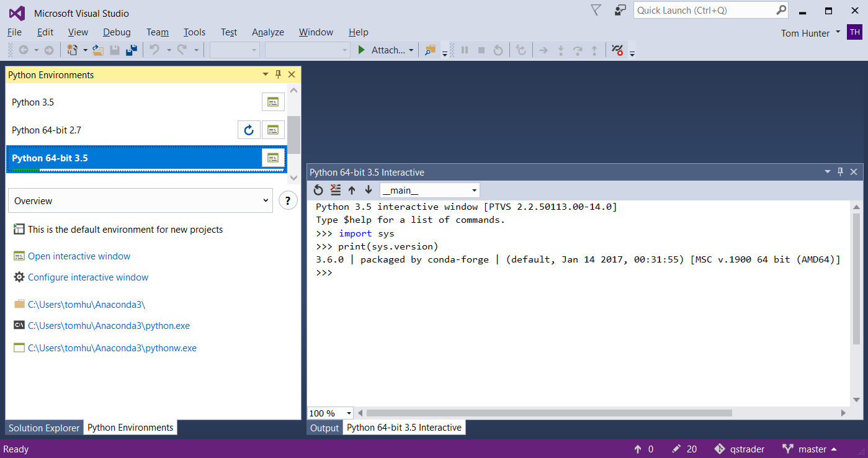Click the Anaconda3\python.exe path link
Viewport: 868px width, 458px height.
(109, 326)
